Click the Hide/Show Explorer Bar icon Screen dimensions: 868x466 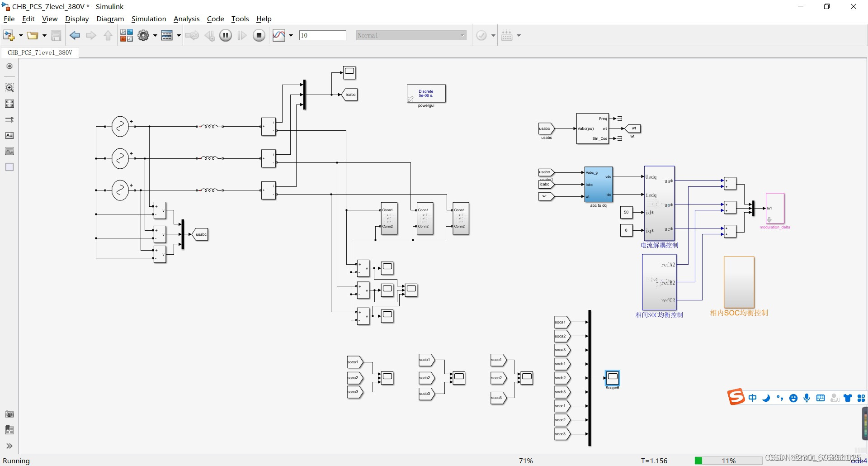point(9,66)
